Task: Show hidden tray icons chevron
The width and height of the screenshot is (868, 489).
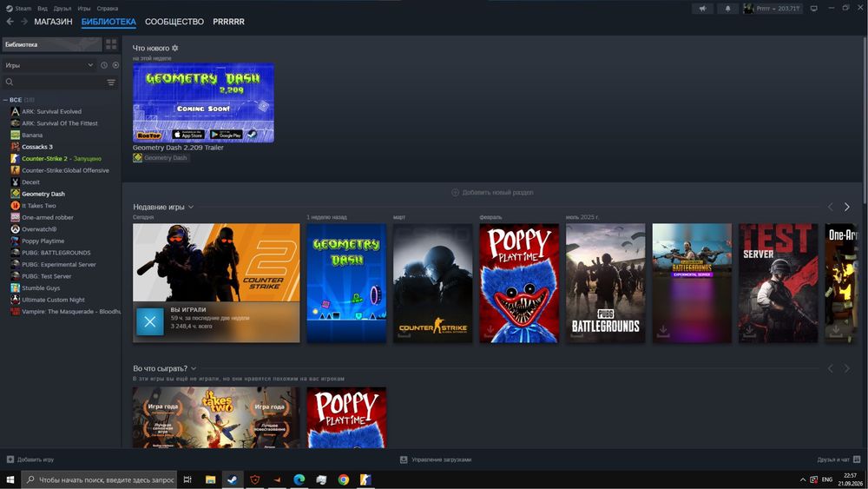Action: (803, 479)
